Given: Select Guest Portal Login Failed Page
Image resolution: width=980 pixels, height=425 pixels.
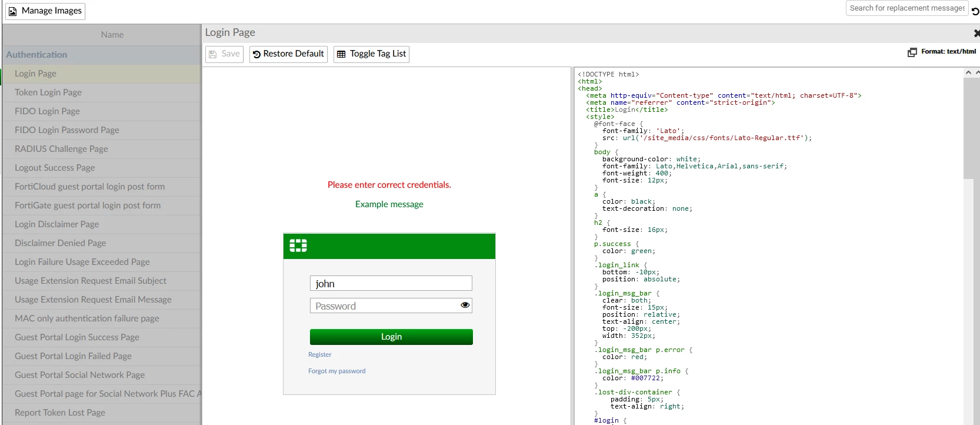Looking at the screenshot, I should 102,356.
